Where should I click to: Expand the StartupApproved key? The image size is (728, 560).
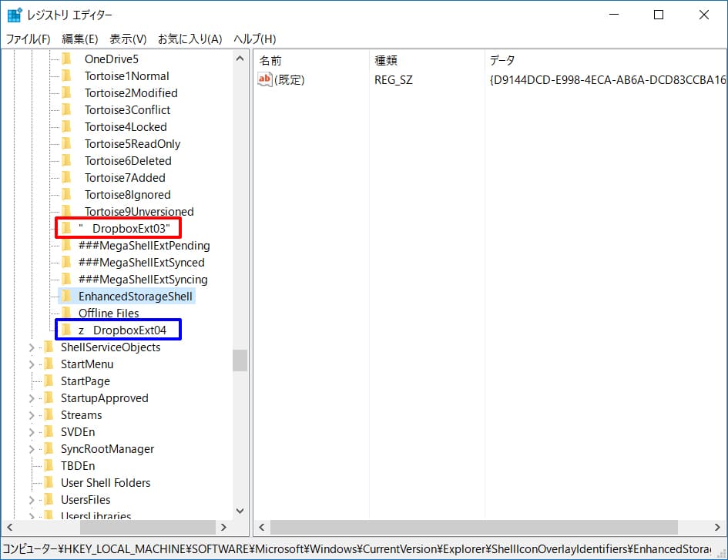[x=31, y=398]
